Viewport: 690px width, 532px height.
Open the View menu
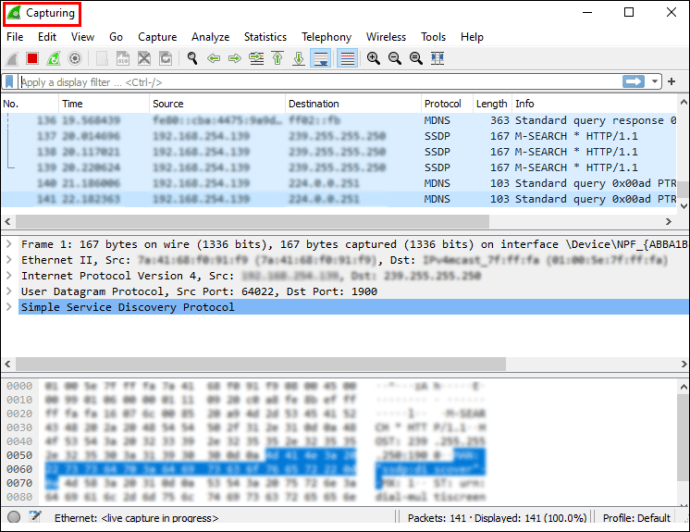pos(83,37)
